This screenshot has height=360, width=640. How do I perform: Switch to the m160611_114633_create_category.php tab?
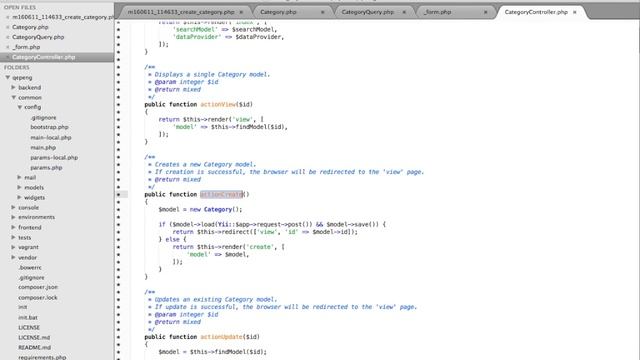click(181, 12)
